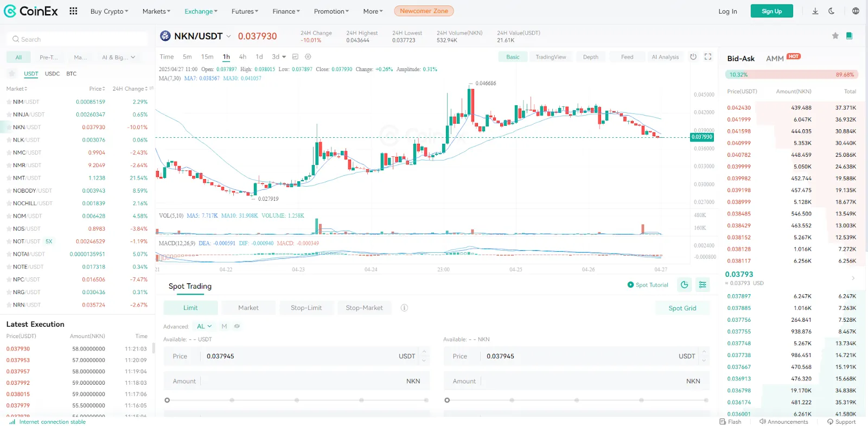Open Support in footer

841,422
